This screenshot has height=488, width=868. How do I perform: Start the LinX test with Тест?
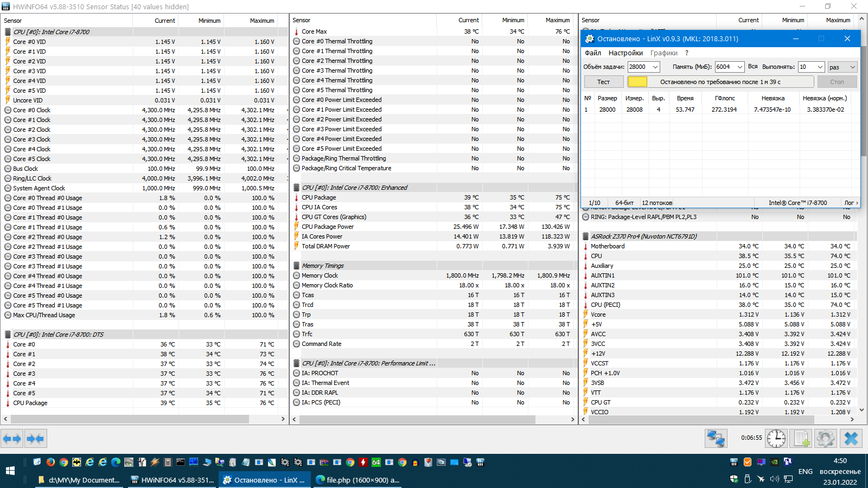(x=604, y=81)
